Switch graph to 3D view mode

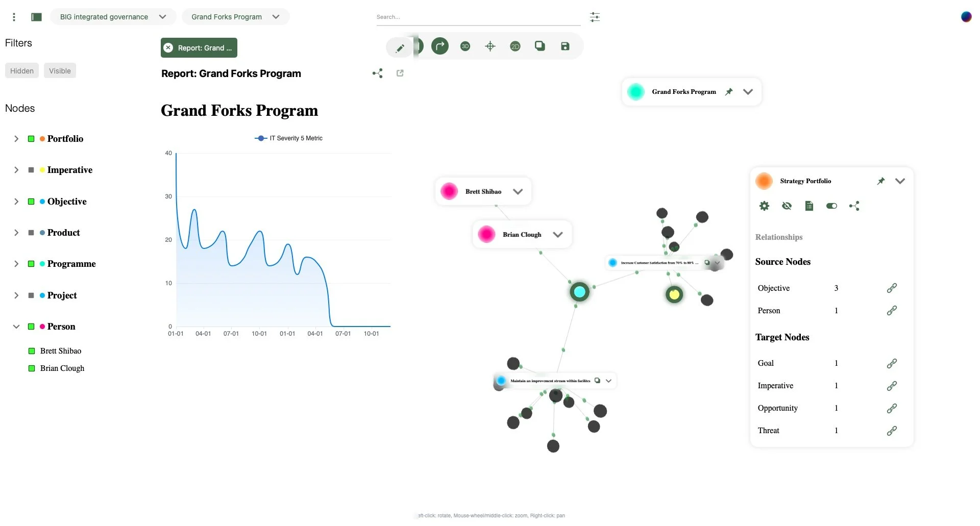click(465, 46)
